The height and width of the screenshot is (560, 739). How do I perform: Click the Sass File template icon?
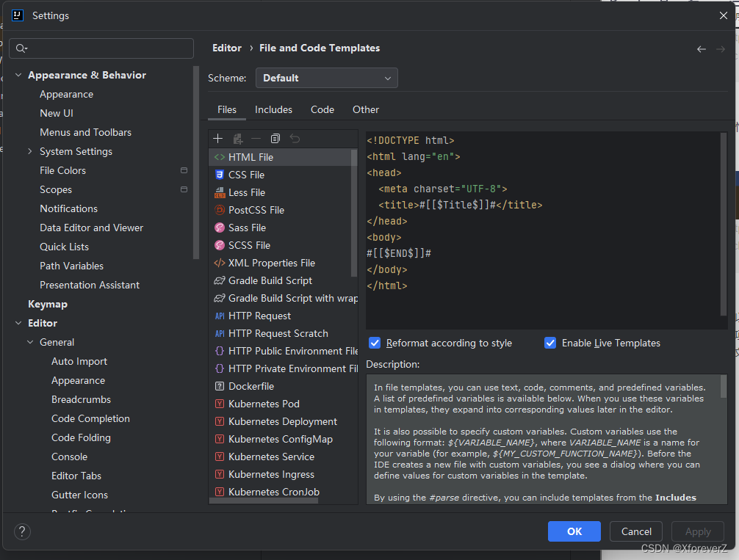(220, 228)
